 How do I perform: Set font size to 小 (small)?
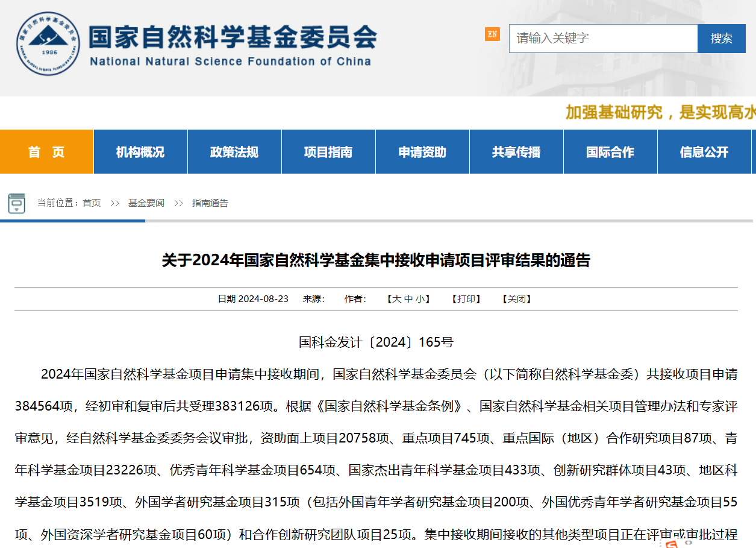click(419, 299)
